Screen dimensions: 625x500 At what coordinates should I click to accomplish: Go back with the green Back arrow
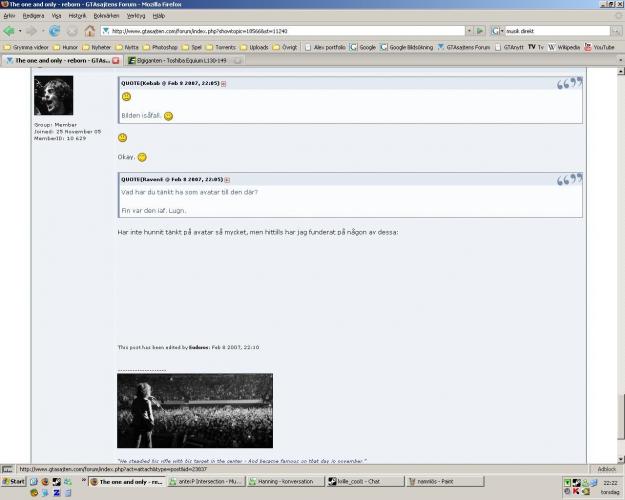[9, 31]
